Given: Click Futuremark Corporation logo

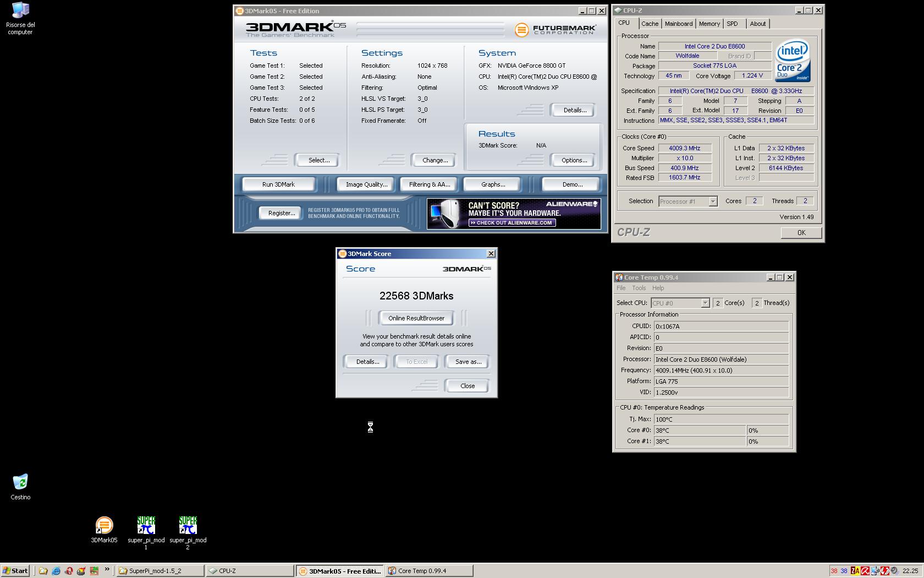Looking at the screenshot, I should pos(555,30).
